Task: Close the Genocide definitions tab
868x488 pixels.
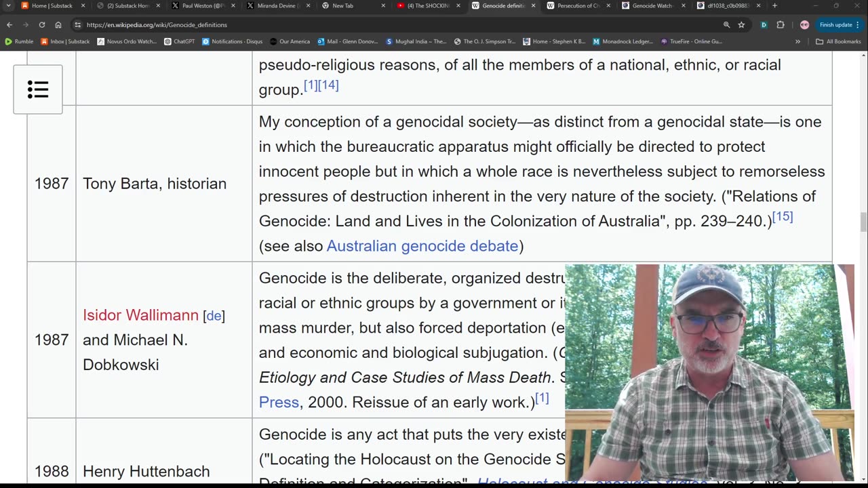Action: (533, 6)
